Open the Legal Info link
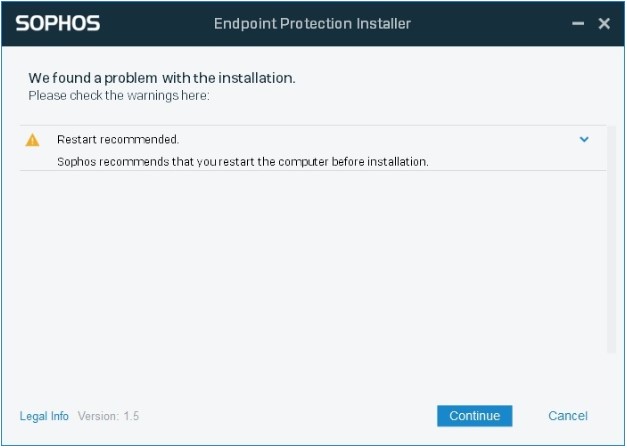Image resolution: width=627 pixels, height=448 pixels. (44, 416)
